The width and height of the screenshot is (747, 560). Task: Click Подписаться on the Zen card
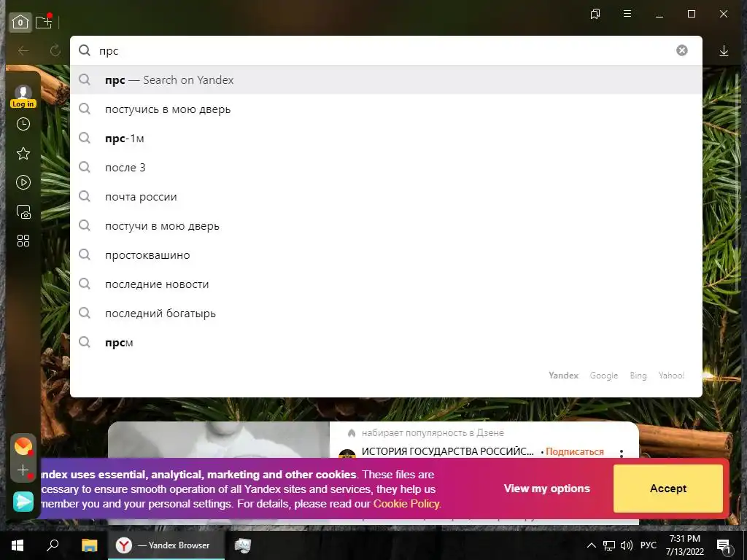(575, 451)
